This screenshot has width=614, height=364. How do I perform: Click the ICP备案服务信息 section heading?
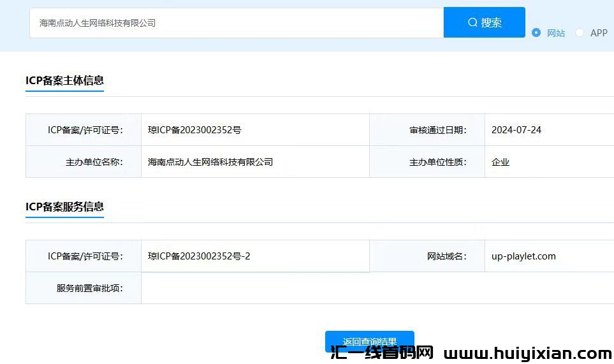(x=64, y=207)
